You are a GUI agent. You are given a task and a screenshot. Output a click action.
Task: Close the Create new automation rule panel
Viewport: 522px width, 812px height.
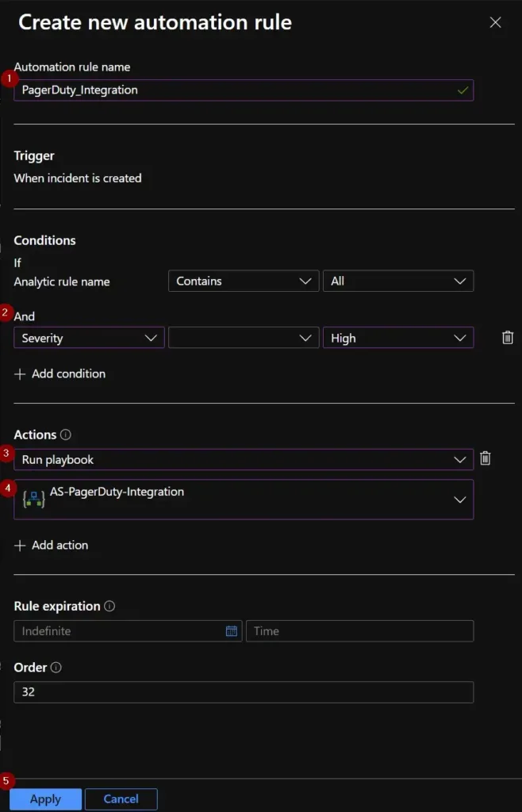point(495,22)
